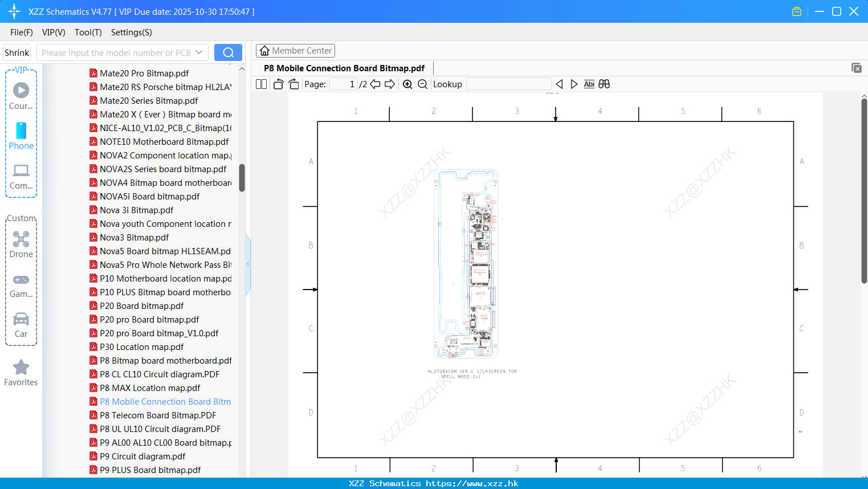Viewport: 868px width, 489px height.
Task: Open NOTE10 Motherboard Bitmap.pdf
Action: point(159,141)
